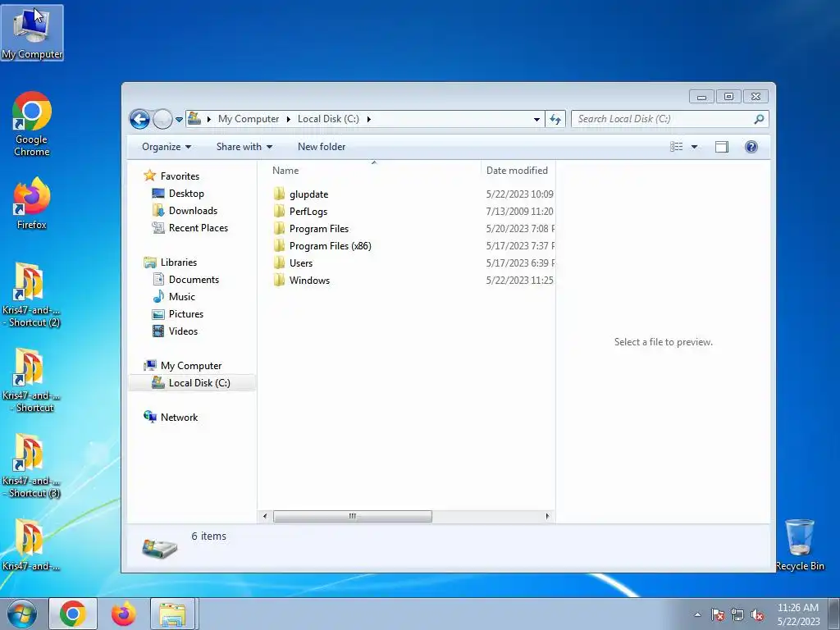Screen dimensions: 840x630
Task: Click My Computer in the address breadcrumb
Action: click(x=249, y=119)
